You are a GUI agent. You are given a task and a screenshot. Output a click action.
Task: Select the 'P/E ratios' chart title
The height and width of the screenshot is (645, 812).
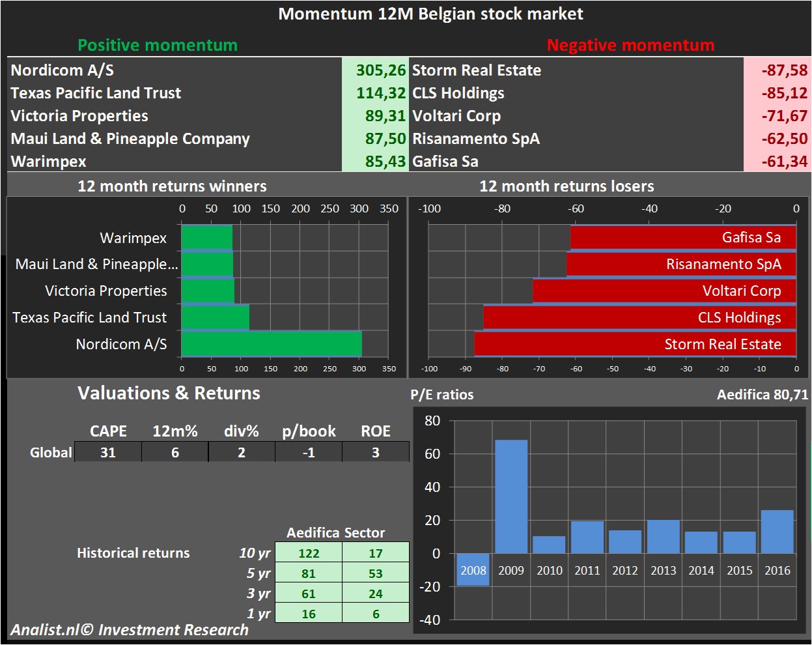coord(442,395)
